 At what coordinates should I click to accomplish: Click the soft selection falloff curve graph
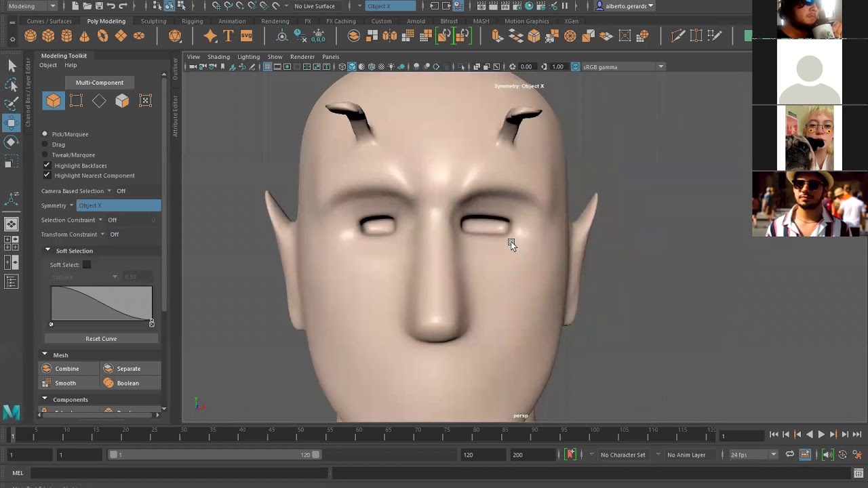(102, 303)
